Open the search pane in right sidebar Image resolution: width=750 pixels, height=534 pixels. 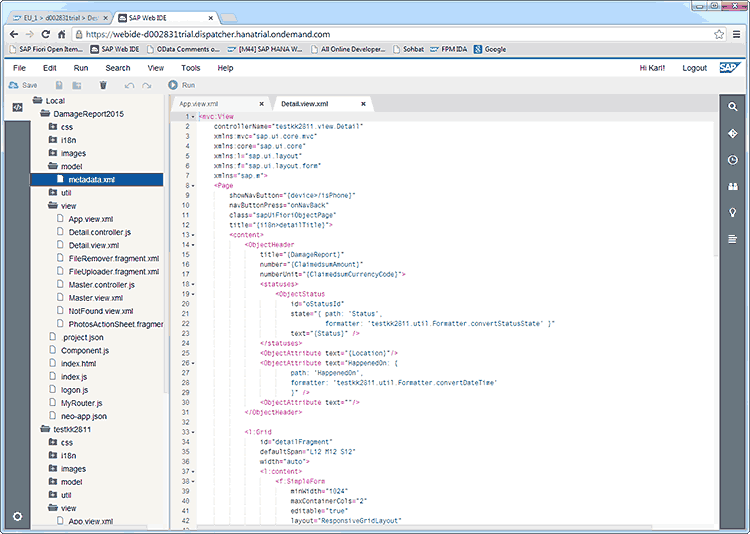coord(733,107)
